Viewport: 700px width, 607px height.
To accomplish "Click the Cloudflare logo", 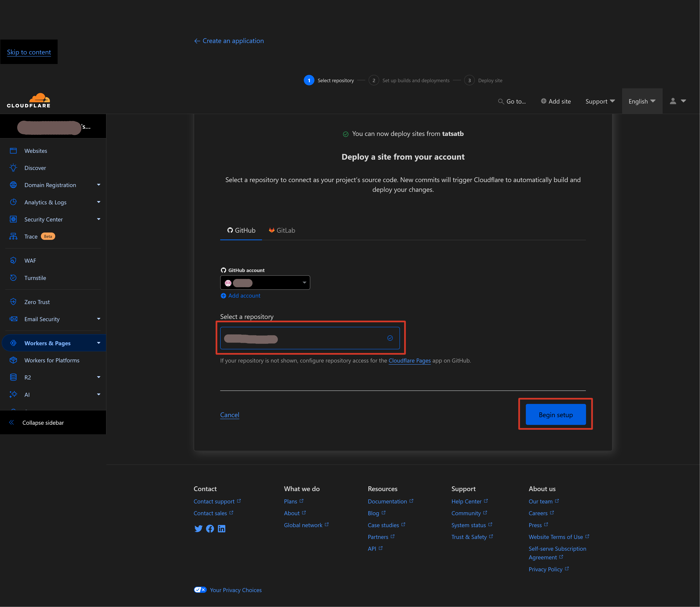I will (29, 100).
